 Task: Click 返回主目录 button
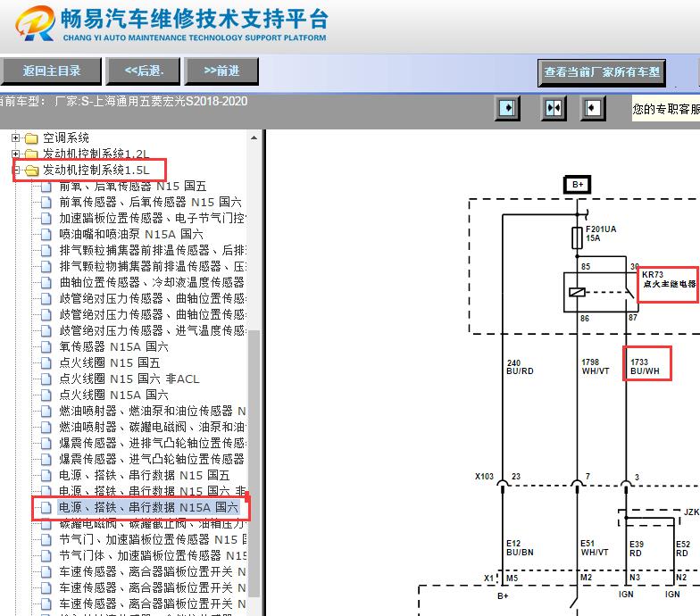51,71
